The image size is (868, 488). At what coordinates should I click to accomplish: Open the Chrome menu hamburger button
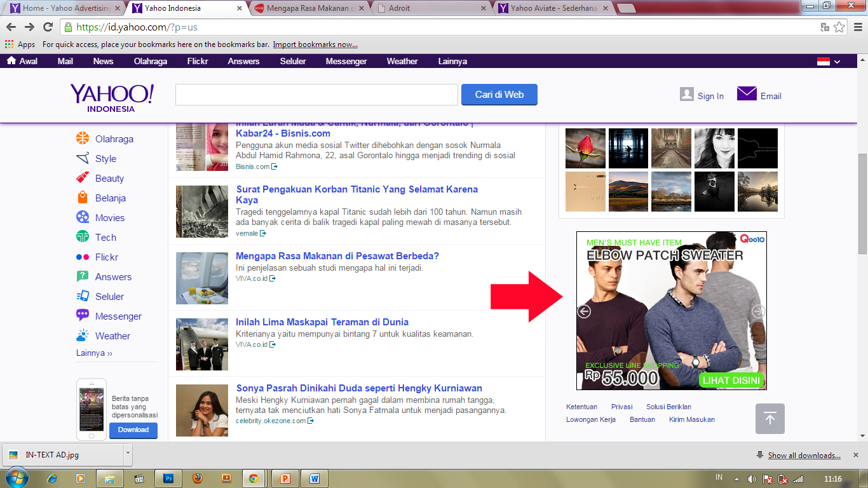tap(857, 27)
